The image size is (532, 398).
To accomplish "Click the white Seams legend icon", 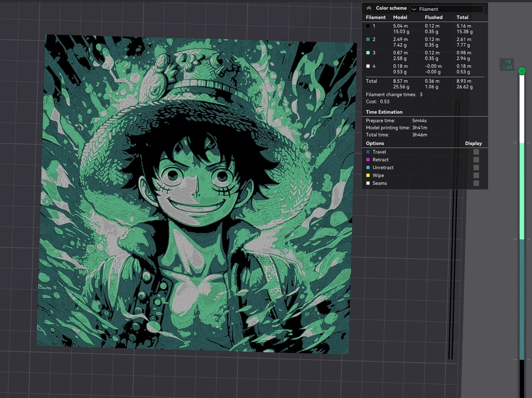I will pyautogui.click(x=368, y=183).
